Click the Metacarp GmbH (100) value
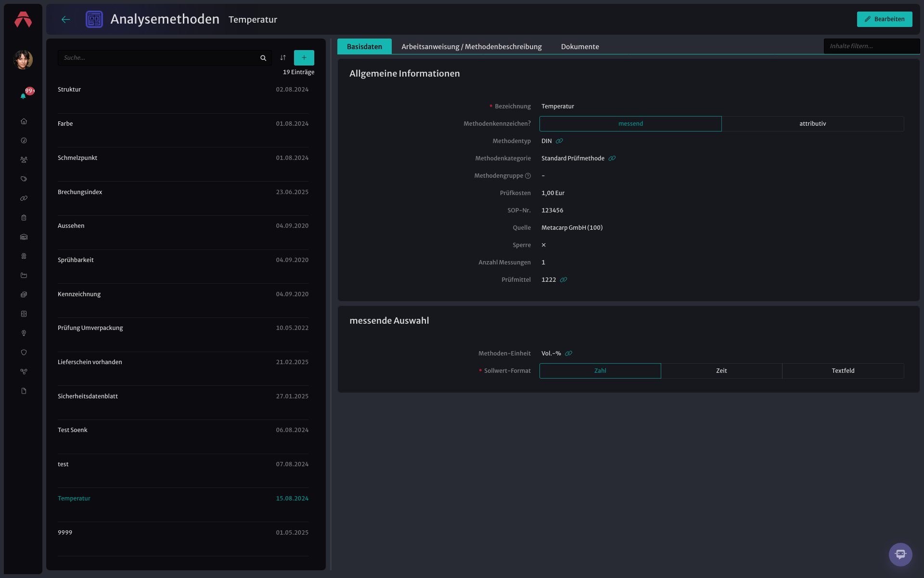924x578 pixels. point(572,228)
